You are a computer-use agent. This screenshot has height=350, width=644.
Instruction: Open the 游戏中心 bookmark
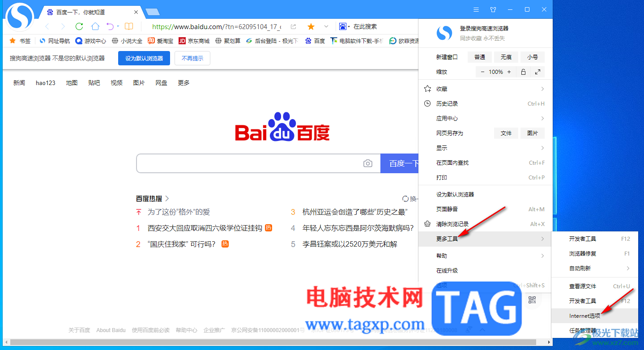91,41
